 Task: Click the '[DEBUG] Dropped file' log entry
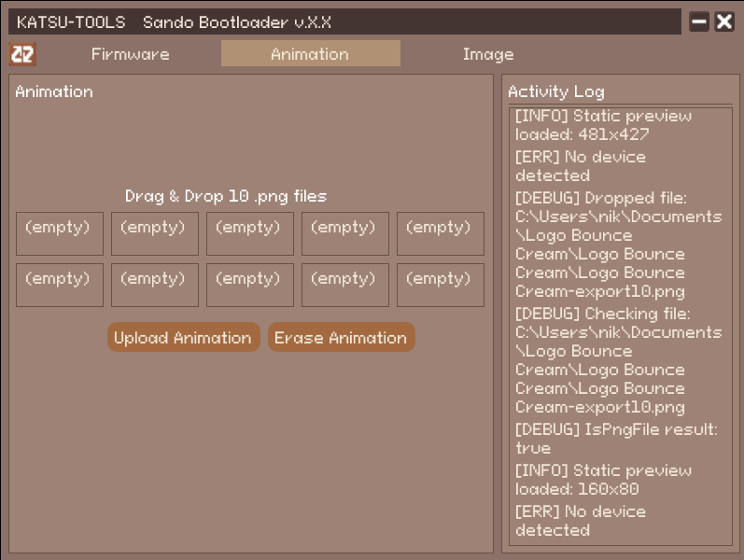coord(619,245)
